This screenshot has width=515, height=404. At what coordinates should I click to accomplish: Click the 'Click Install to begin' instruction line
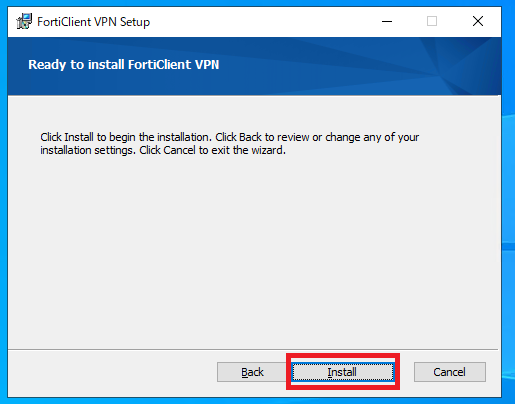[230, 137]
